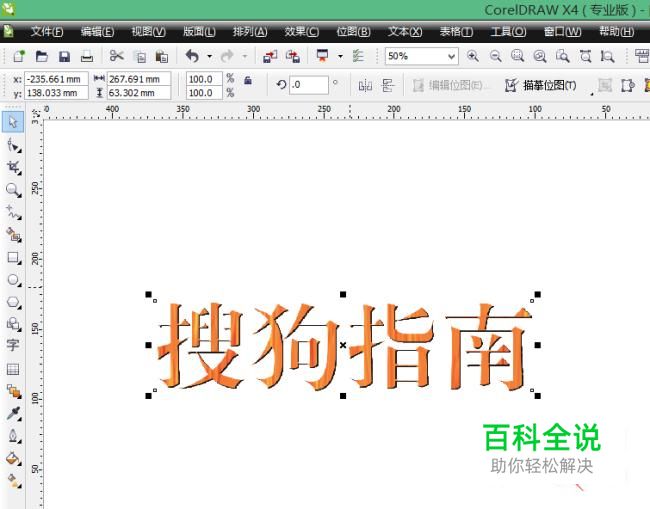
Task: Select the Interactive fill tool
Action: click(x=13, y=481)
